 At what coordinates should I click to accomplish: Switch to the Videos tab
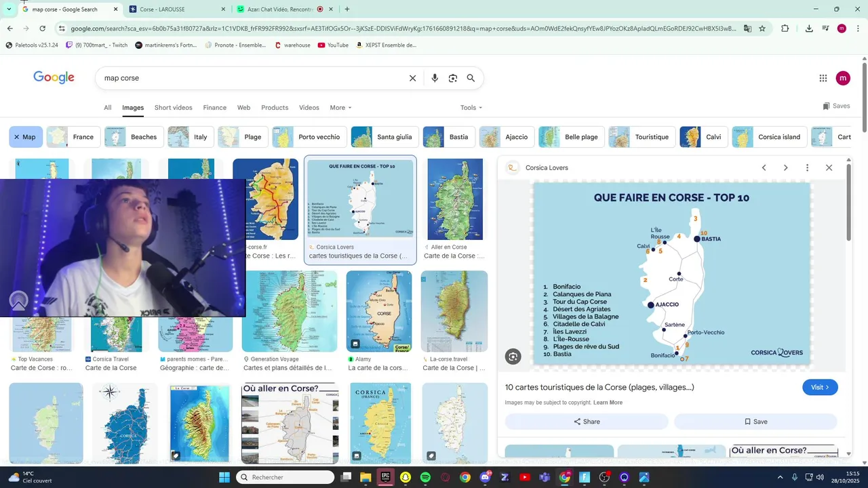(x=309, y=108)
